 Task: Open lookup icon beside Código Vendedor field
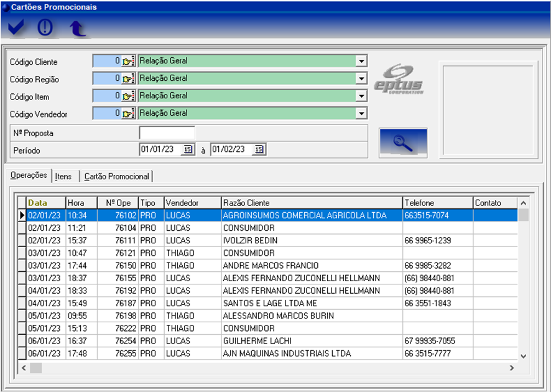tap(128, 114)
